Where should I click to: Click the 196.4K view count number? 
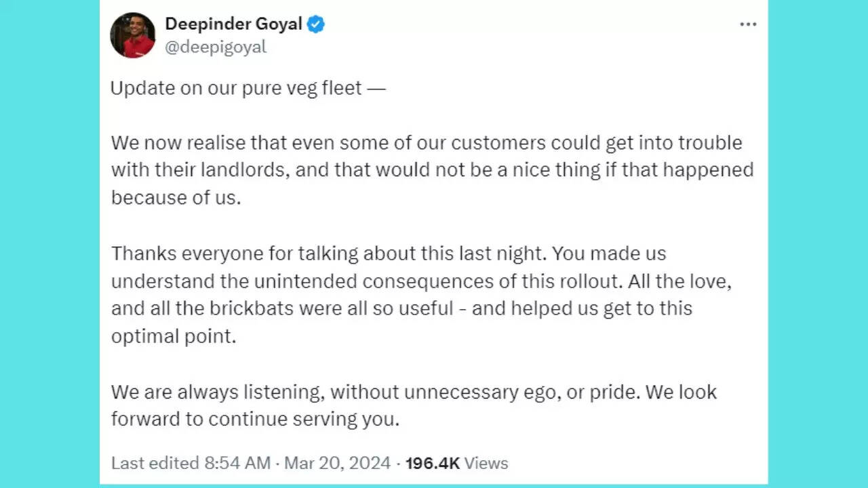432,463
